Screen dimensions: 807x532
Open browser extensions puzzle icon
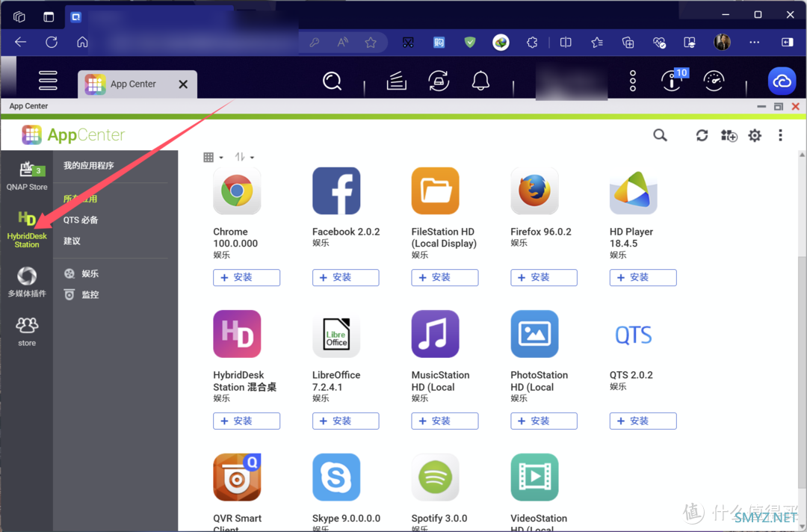pyautogui.click(x=532, y=43)
